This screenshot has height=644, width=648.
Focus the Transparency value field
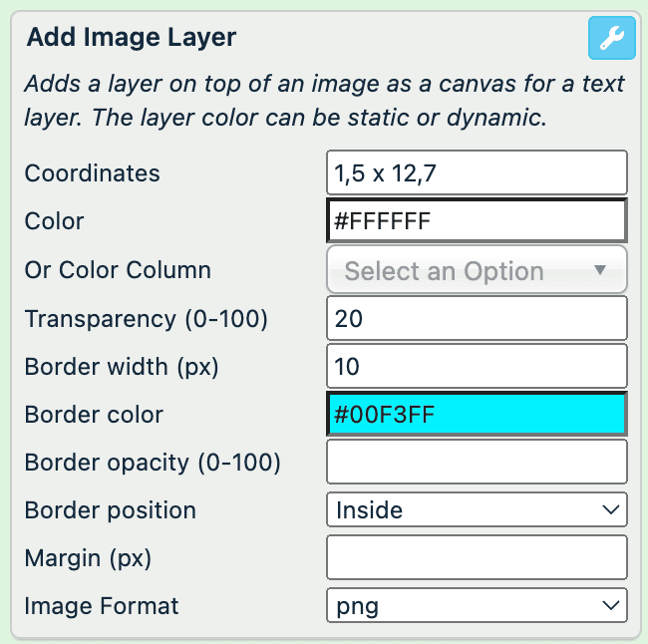[x=477, y=319]
